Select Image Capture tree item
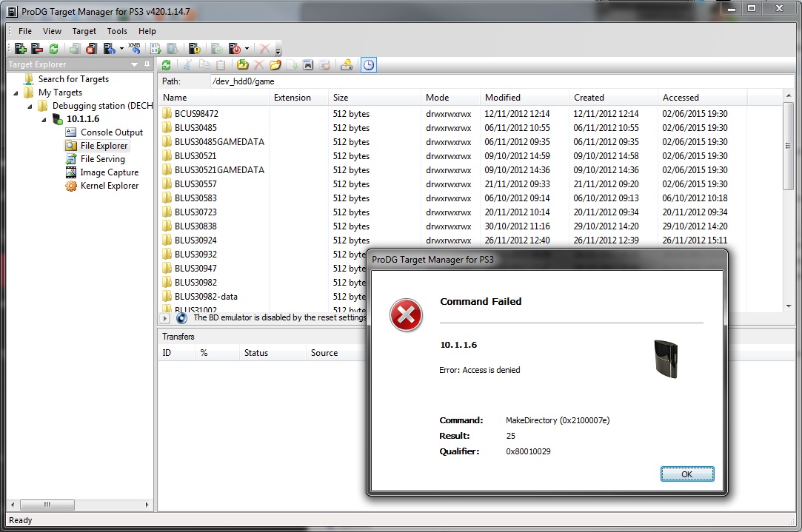 pos(109,172)
